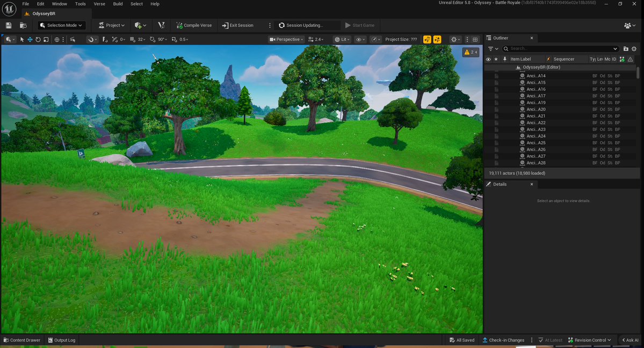Activate the Select objects arrow tool
Screen dimensions: 644x348
[22, 39]
